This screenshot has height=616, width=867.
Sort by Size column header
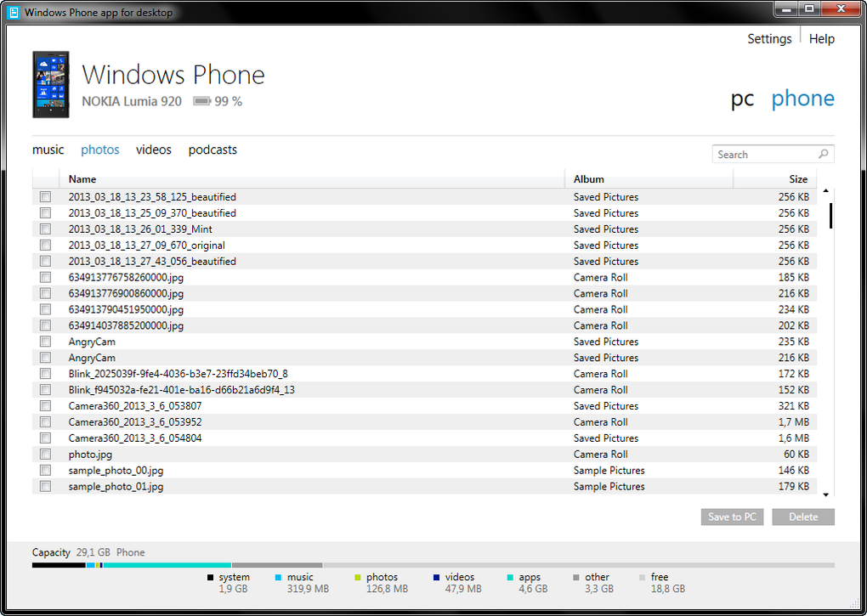click(775, 179)
